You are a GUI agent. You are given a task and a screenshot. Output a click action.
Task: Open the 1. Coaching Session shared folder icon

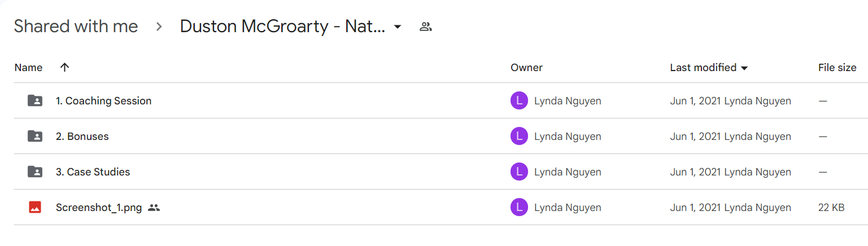click(35, 101)
